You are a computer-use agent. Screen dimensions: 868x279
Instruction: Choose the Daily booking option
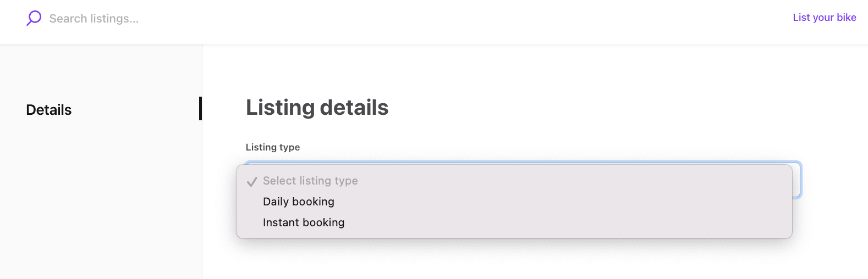click(x=299, y=202)
